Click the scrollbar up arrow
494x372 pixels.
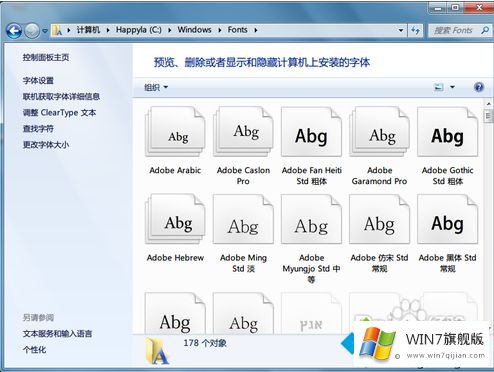[488, 104]
